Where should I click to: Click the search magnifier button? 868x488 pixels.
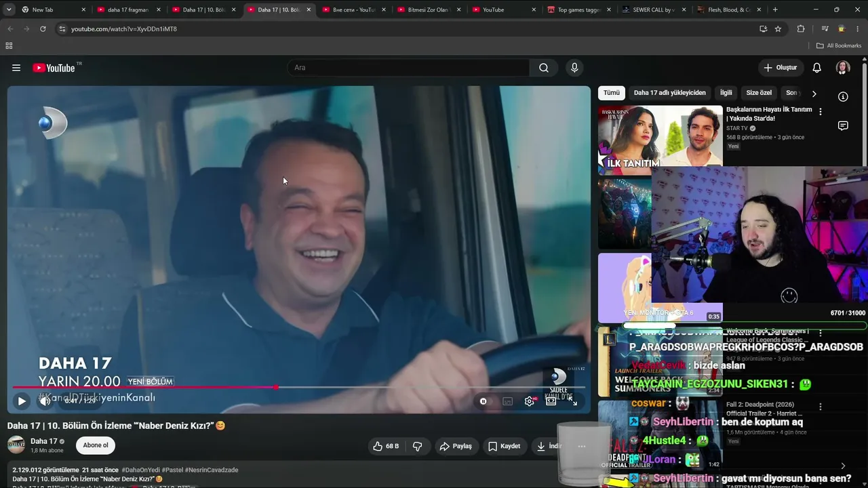tap(544, 68)
